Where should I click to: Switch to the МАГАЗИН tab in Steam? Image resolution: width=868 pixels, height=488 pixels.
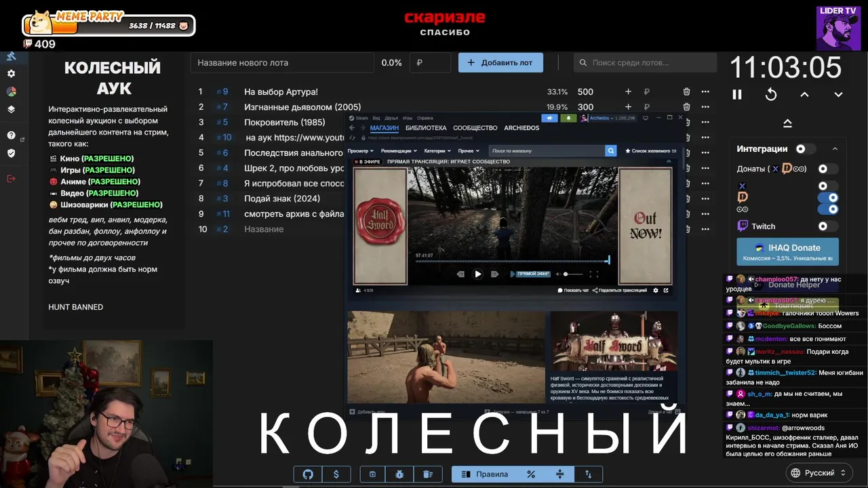click(384, 127)
